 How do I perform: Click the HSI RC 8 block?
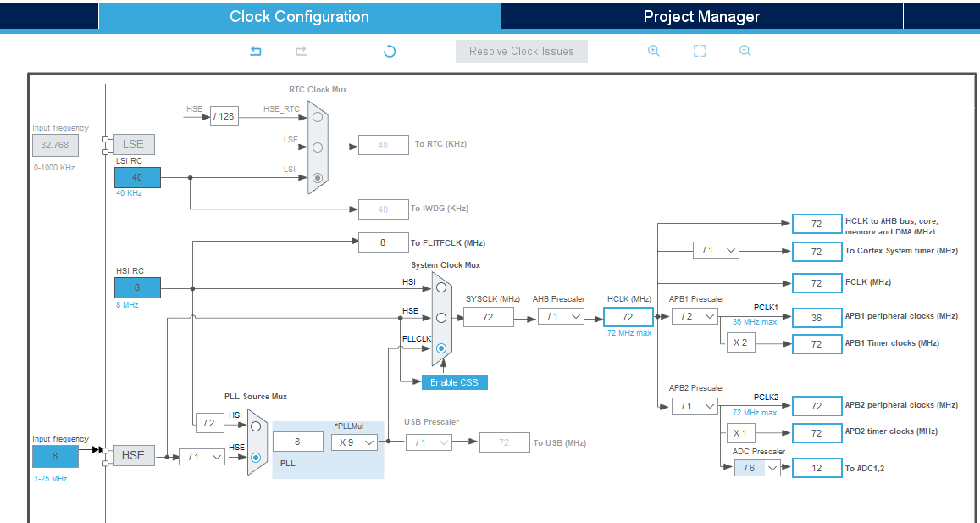137,287
